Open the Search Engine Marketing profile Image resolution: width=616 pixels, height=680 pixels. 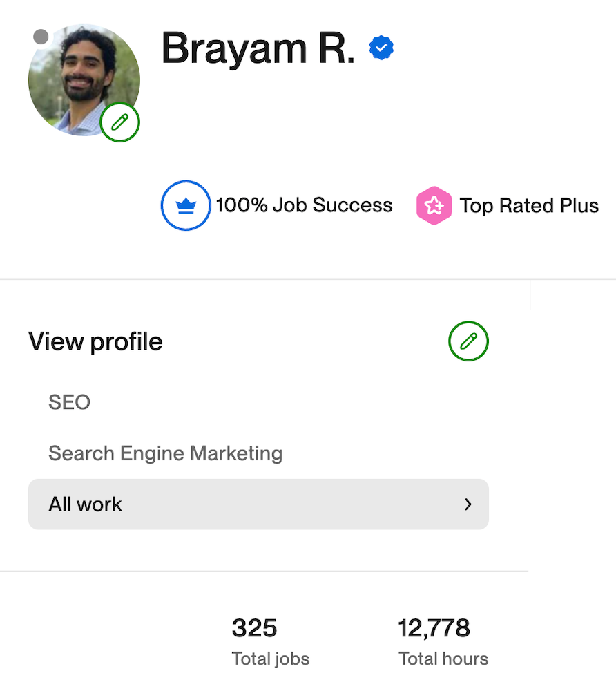point(165,453)
